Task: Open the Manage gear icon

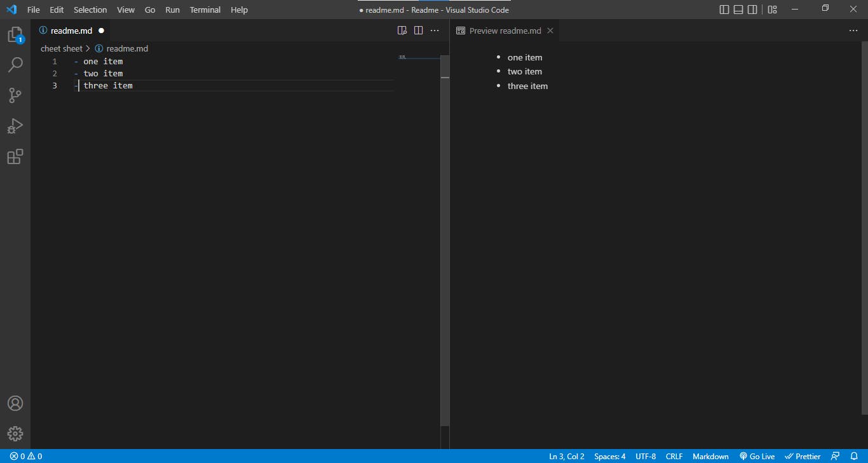Action: pos(15,434)
